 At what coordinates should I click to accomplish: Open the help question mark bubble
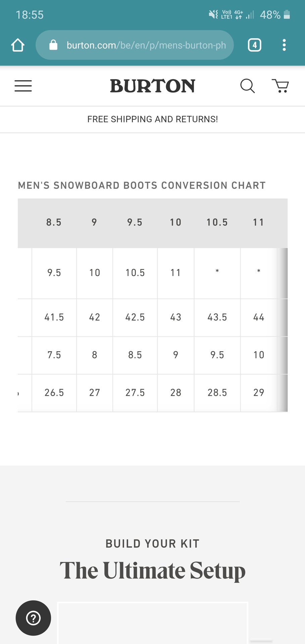click(33, 618)
